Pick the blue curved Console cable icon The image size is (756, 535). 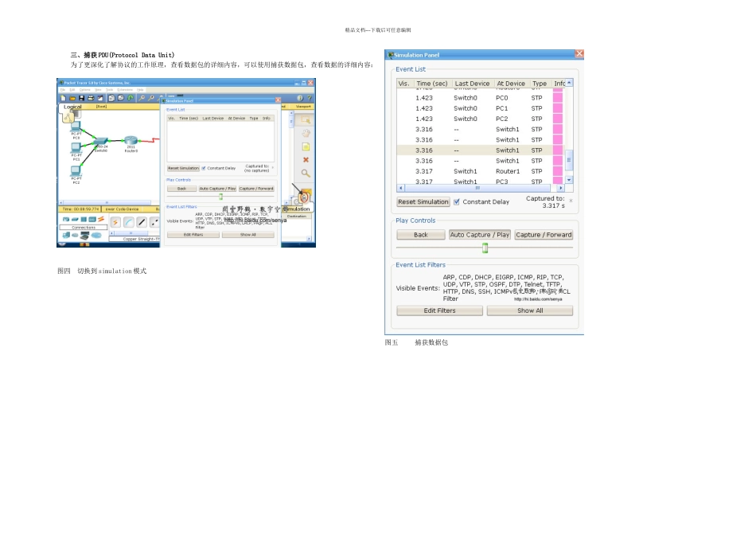click(x=129, y=222)
